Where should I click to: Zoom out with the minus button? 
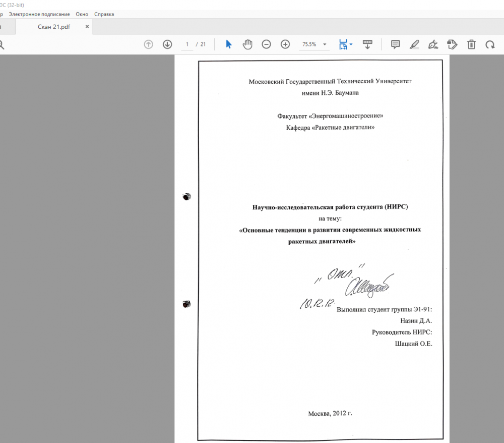(266, 44)
